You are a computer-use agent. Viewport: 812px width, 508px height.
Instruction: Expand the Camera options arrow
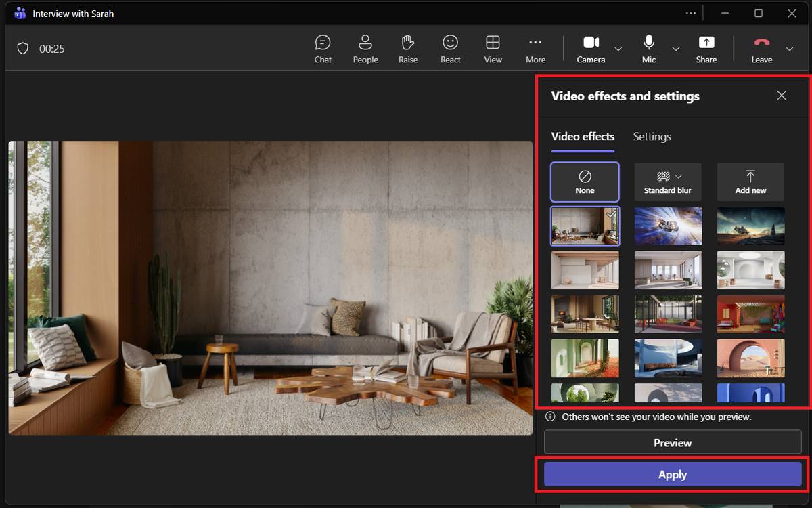[618, 49]
